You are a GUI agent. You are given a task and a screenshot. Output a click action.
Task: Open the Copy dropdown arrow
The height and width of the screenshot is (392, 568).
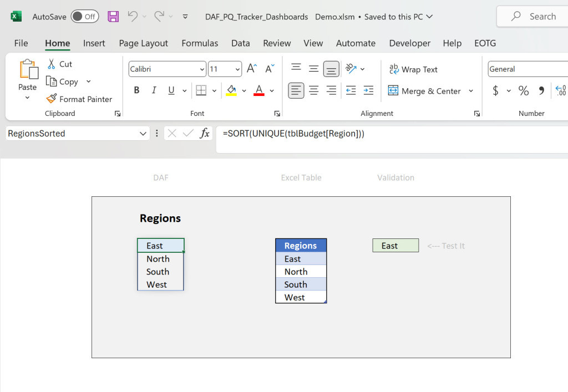(88, 82)
